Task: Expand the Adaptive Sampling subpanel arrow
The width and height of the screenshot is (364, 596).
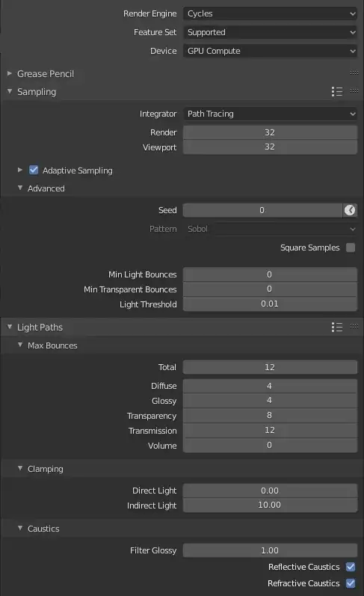Action: (20, 170)
